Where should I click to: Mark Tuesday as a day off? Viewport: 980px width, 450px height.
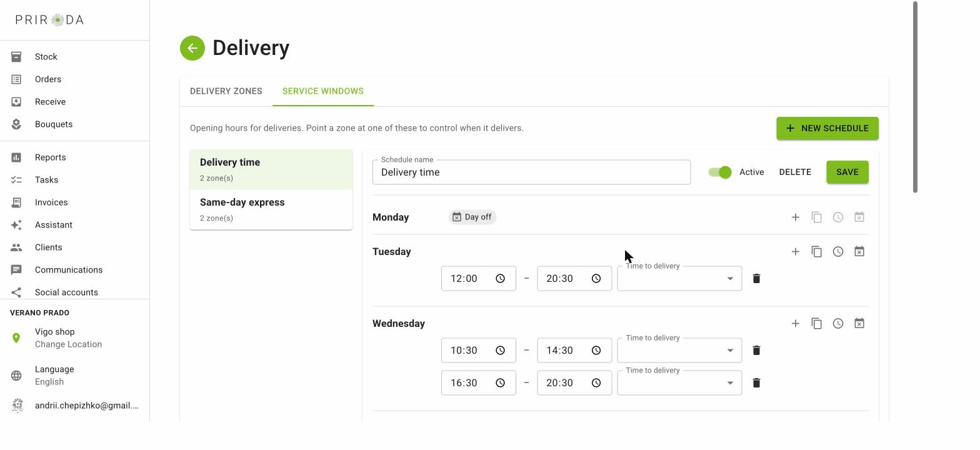click(x=859, y=252)
